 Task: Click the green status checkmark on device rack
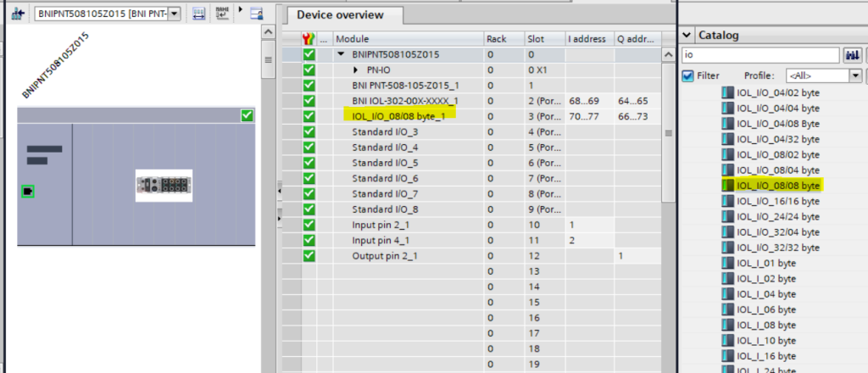[247, 115]
